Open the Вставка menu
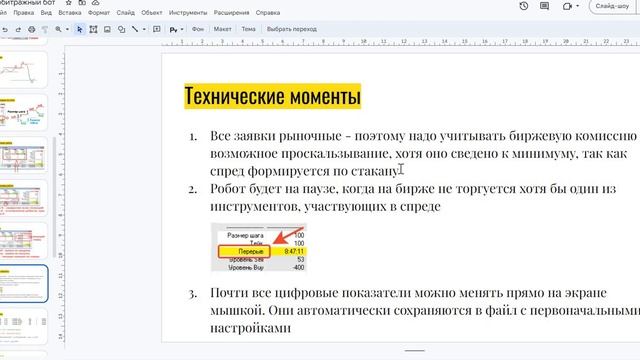Image resolution: width=640 pixels, height=360 pixels. pyautogui.click(x=70, y=13)
